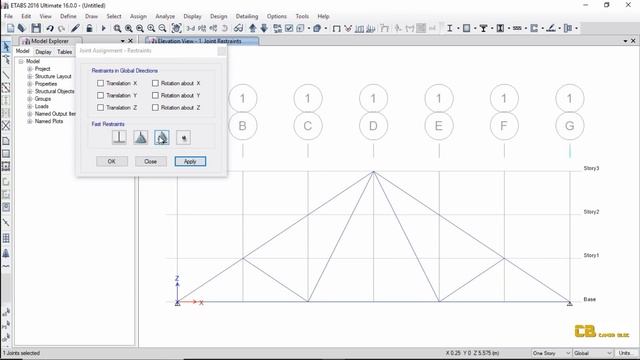The image size is (640, 360).
Task: Click the Close button in dialog
Action: [151, 162]
